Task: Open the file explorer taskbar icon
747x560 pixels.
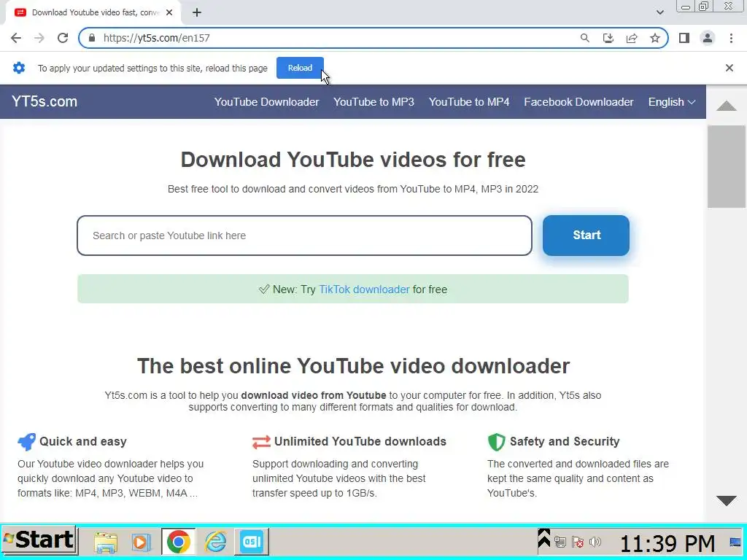Action: pos(105,542)
